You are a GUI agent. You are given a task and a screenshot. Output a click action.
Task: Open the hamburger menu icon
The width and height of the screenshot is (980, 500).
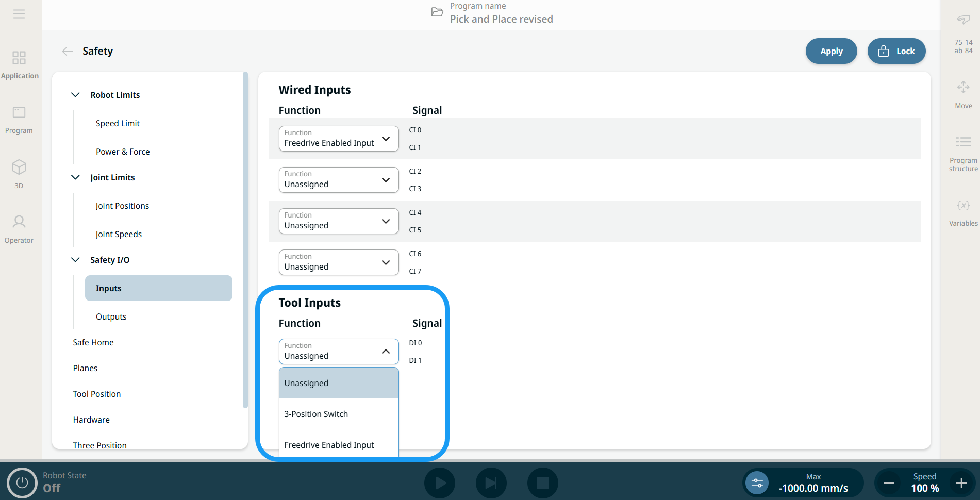pos(19,14)
